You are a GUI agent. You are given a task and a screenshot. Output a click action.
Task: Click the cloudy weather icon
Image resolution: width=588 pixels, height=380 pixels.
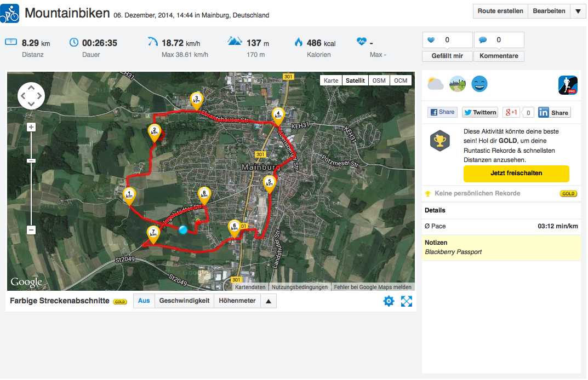pyautogui.click(x=435, y=84)
